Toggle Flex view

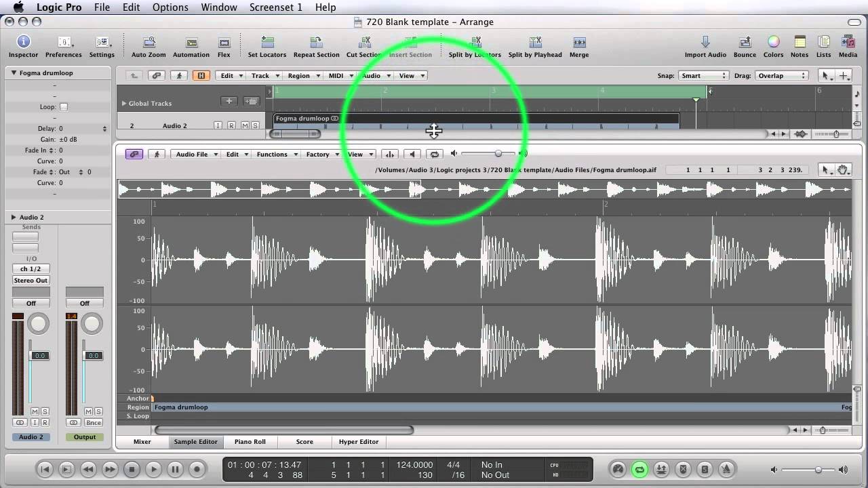pos(224,46)
